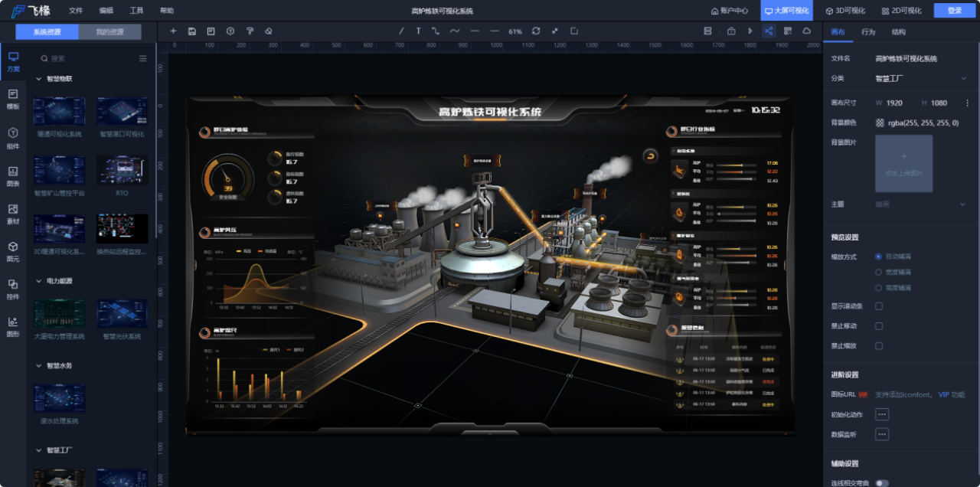Open the 编辑 menu

tap(106, 11)
